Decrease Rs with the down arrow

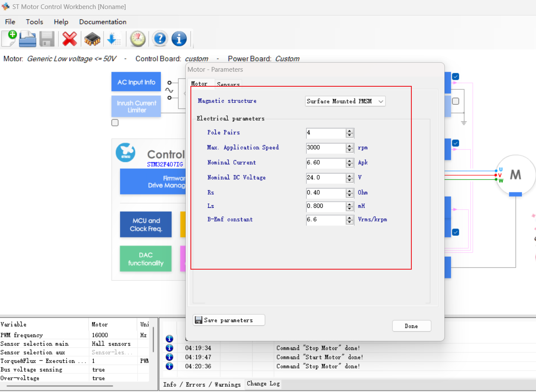[x=350, y=195]
